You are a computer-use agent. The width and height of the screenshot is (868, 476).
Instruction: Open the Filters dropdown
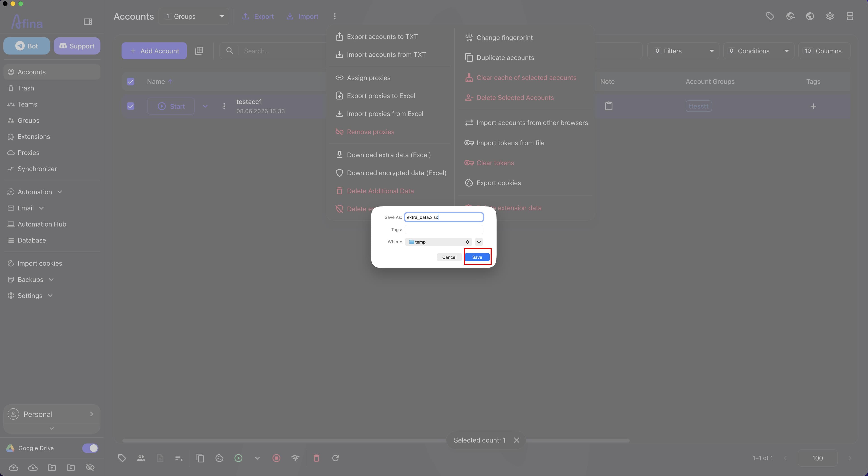coord(683,51)
